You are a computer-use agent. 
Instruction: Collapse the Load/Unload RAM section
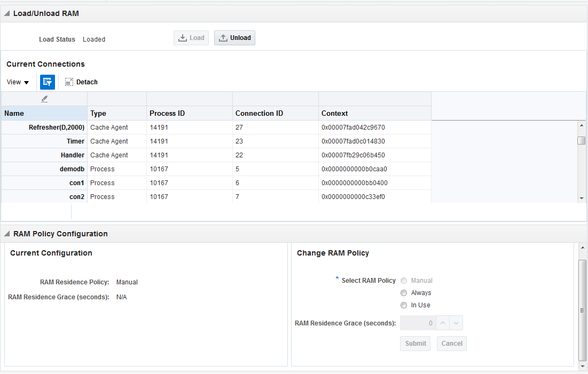click(6, 13)
